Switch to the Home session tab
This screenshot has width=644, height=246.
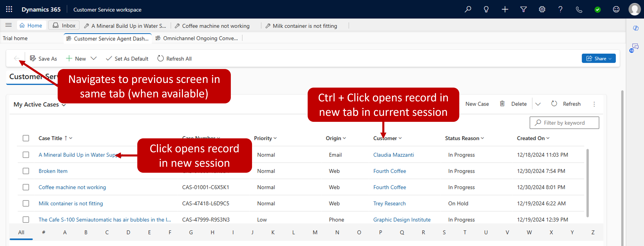pos(31,25)
